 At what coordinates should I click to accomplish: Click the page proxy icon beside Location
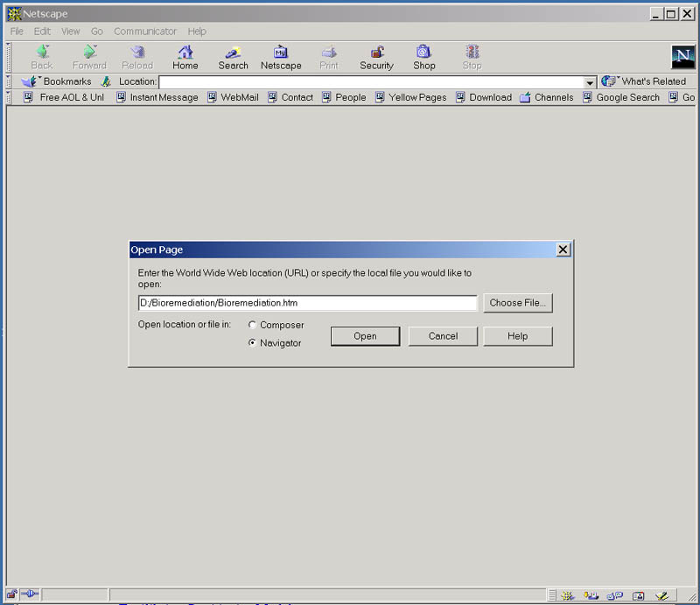pyautogui.click(x=106, y=81)
